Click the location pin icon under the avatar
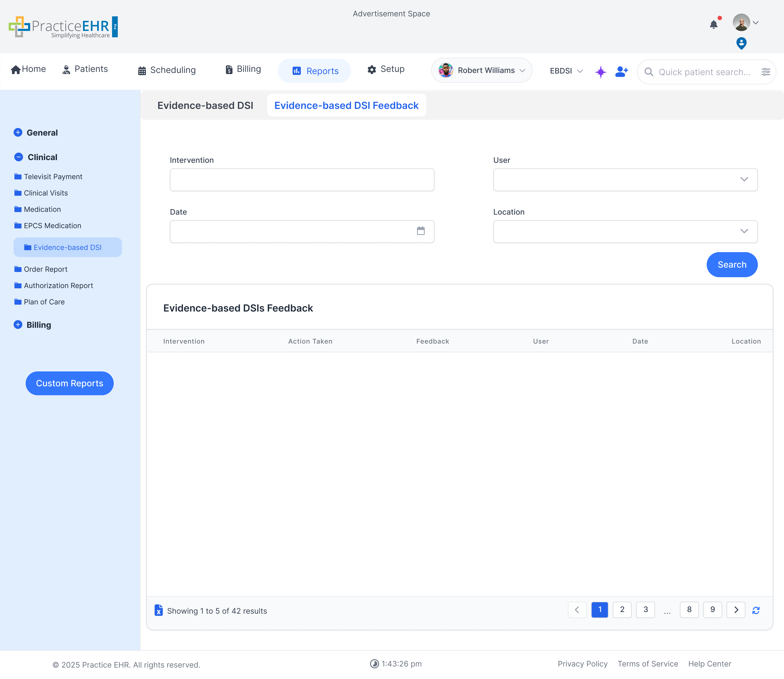The height and width of the screenshot is (679, 784). tap(741, 43)
